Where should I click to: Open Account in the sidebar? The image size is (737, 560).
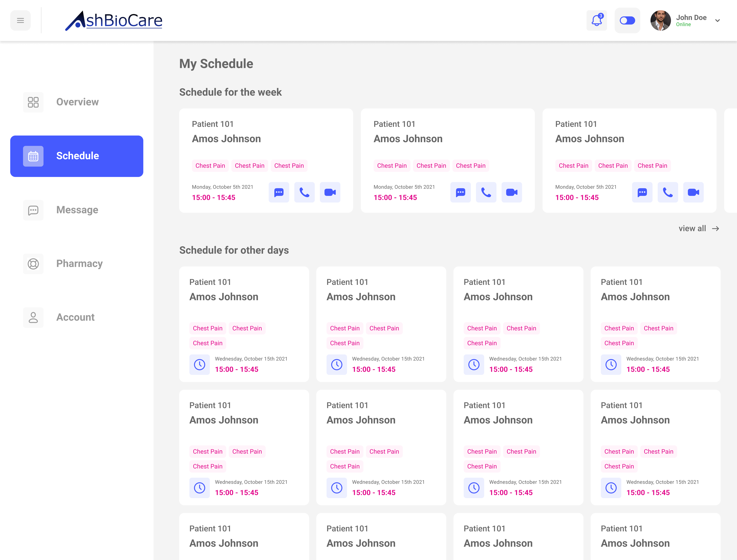[x=77, y=317]
